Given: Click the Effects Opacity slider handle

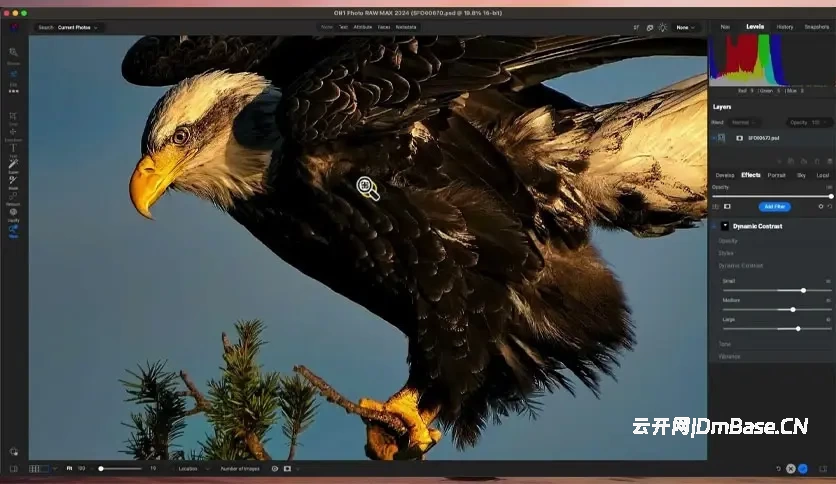Looking at the screenshot, I should [831, 197].
